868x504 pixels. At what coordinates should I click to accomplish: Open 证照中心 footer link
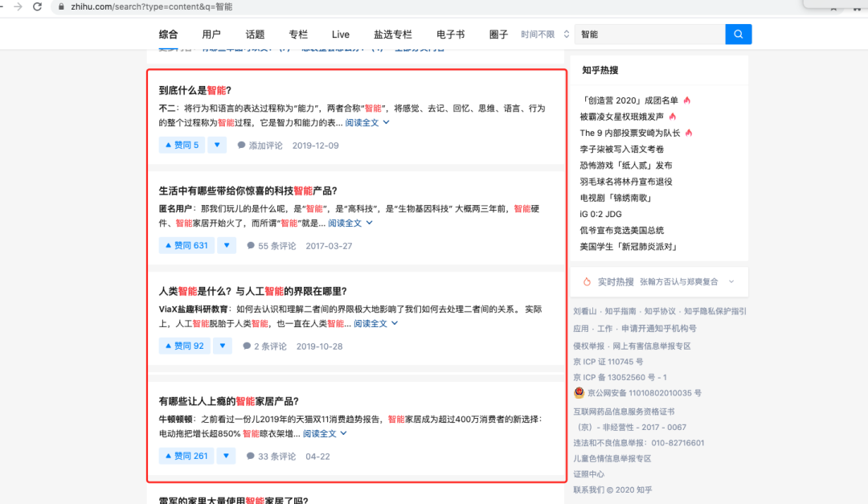[588, 473]
